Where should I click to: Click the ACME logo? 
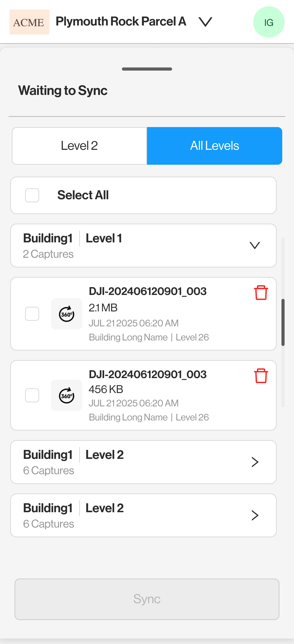point(29,22)
